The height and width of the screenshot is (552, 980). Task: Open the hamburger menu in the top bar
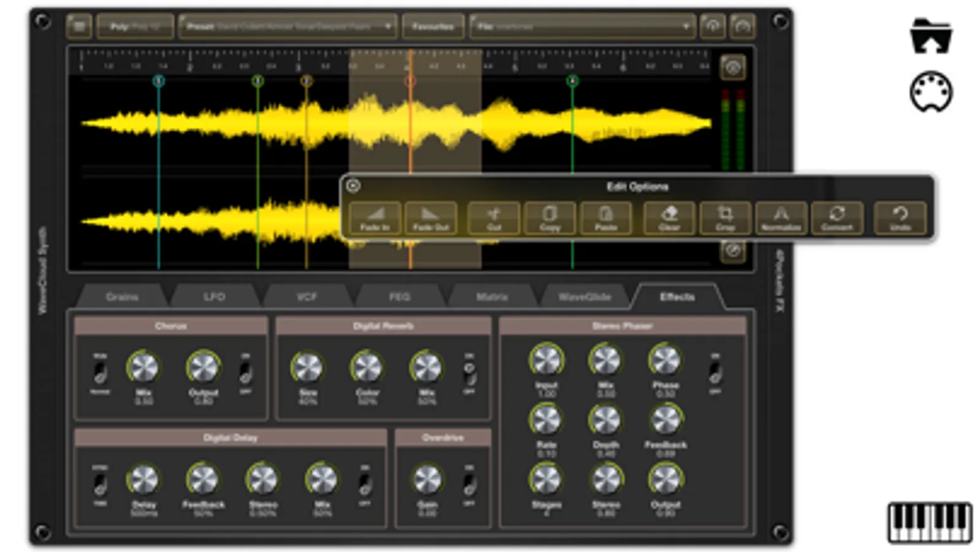[x=79, y=26]
